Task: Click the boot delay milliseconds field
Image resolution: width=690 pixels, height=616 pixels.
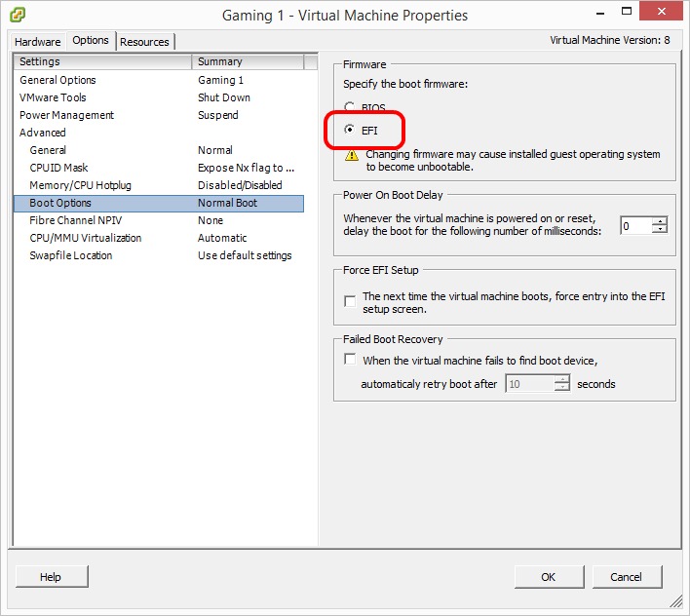Action: (635, 226)
